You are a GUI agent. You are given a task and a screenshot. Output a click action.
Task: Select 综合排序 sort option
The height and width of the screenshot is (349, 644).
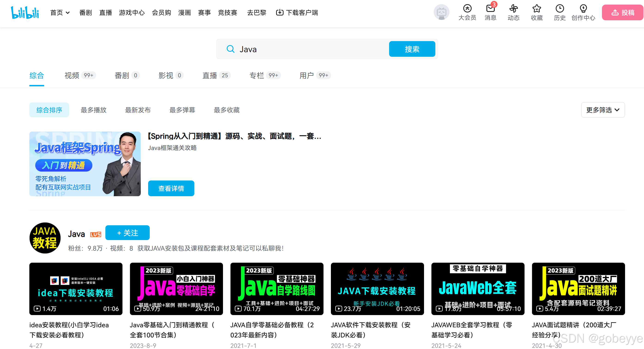pyautogui.click(x=49, y=110)
